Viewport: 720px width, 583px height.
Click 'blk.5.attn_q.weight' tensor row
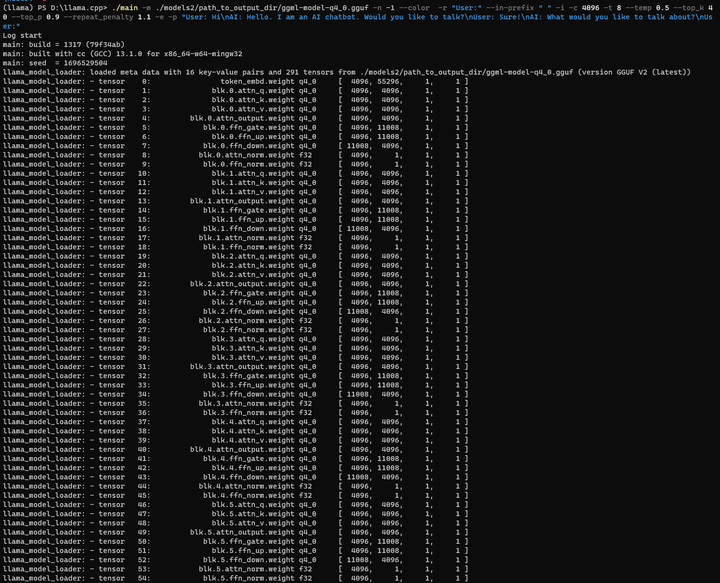[x=235, y=505]
